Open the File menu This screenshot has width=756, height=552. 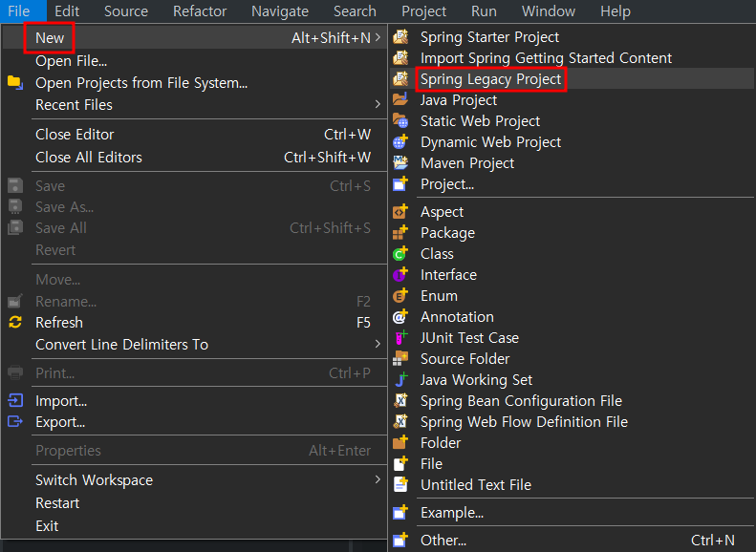pos(19,11)
